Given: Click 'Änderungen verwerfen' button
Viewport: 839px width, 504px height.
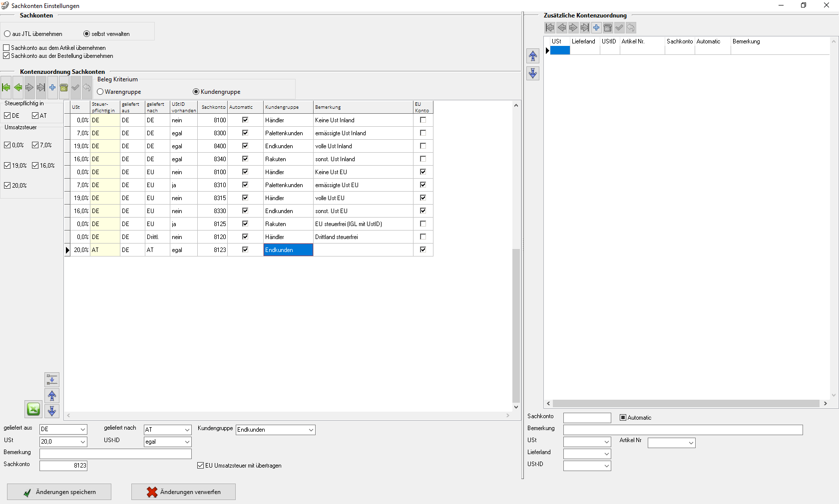Looking at the screenshot, I should (x=183, y=492).
